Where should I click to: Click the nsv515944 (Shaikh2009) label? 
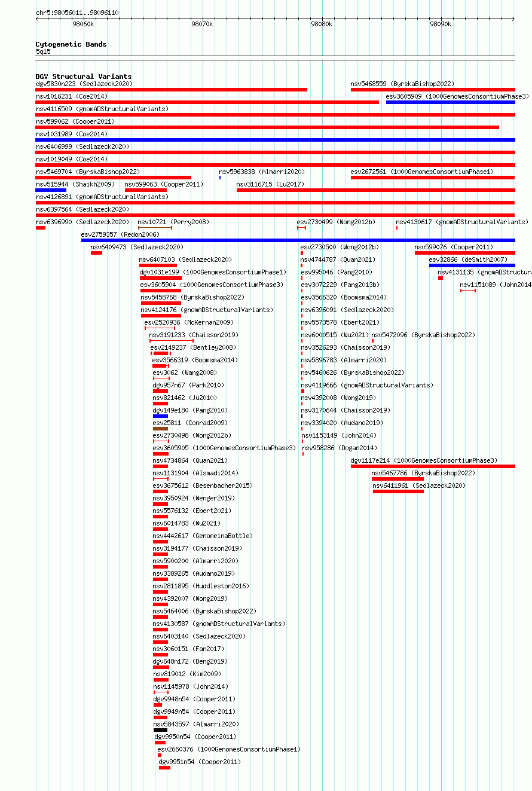[x=75, y=185]
